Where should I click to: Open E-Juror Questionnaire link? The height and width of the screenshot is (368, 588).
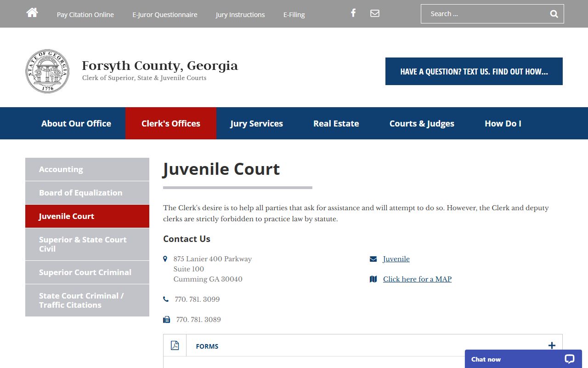click(165, 15)
